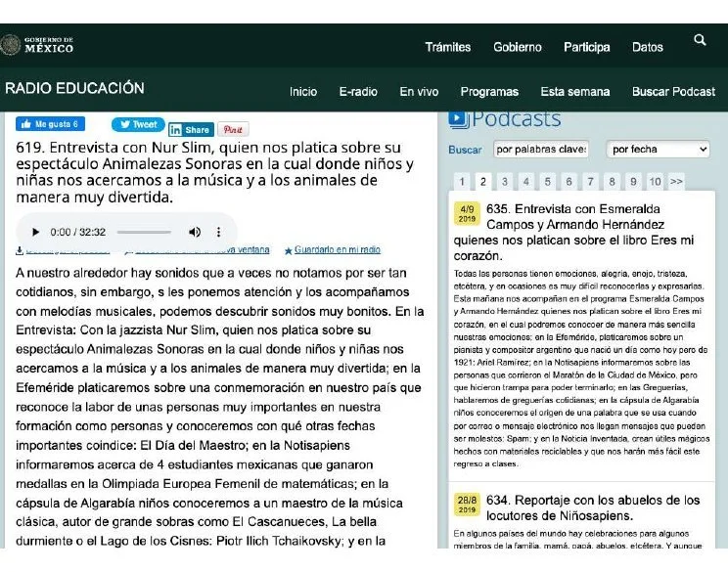Go to podcast page 9
728x572 pixels.
point(633,182)
